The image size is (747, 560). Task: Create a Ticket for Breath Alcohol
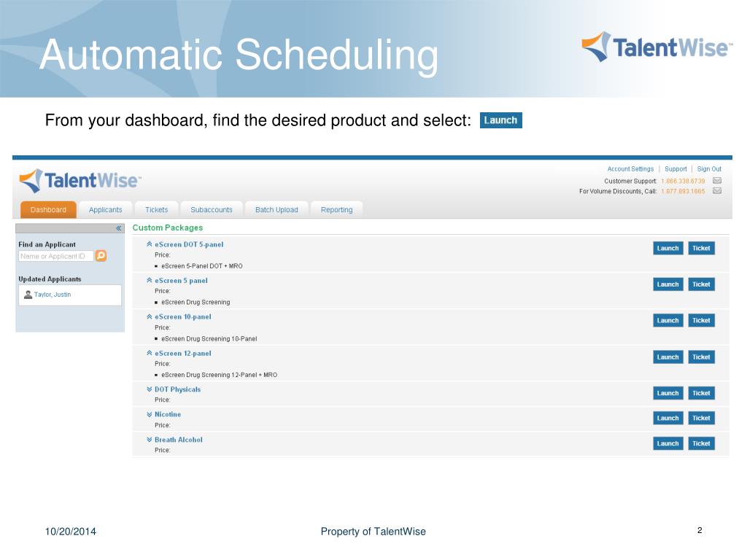(x=701, y=443)
